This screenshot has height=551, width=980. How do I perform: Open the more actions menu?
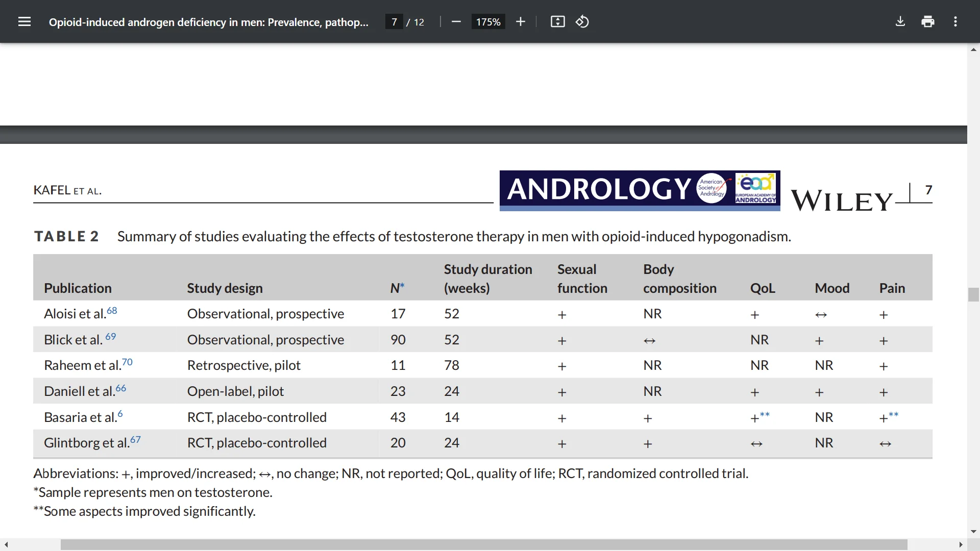pyautogui.click(x=955, y=21)
